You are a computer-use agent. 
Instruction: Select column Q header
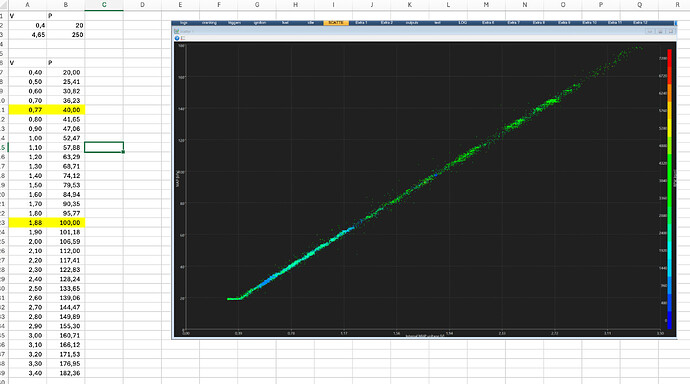639,5
